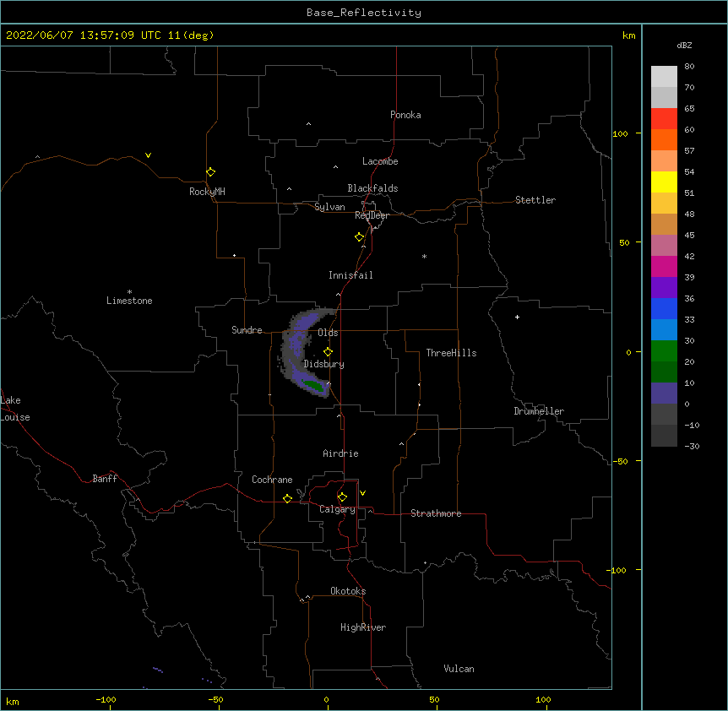Click the Cochrane label
Image resolution: width=728 pixels, height=711 pixels.
[x=272, y=480]
